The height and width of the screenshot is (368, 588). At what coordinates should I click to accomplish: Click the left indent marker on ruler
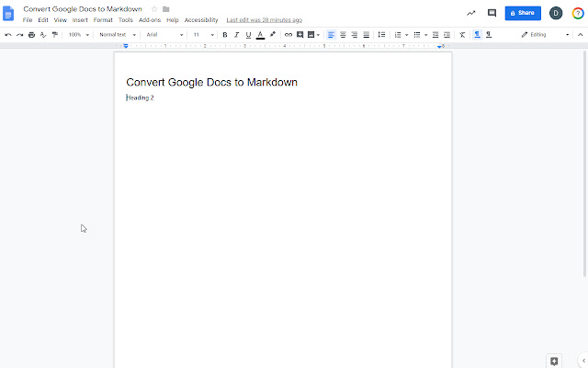coord(126,46)
